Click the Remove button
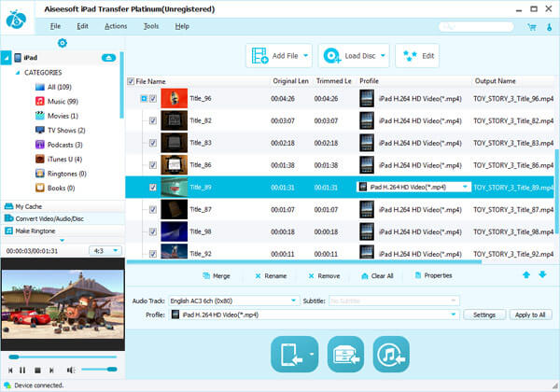The image size is (560, 392). (324, 276)
